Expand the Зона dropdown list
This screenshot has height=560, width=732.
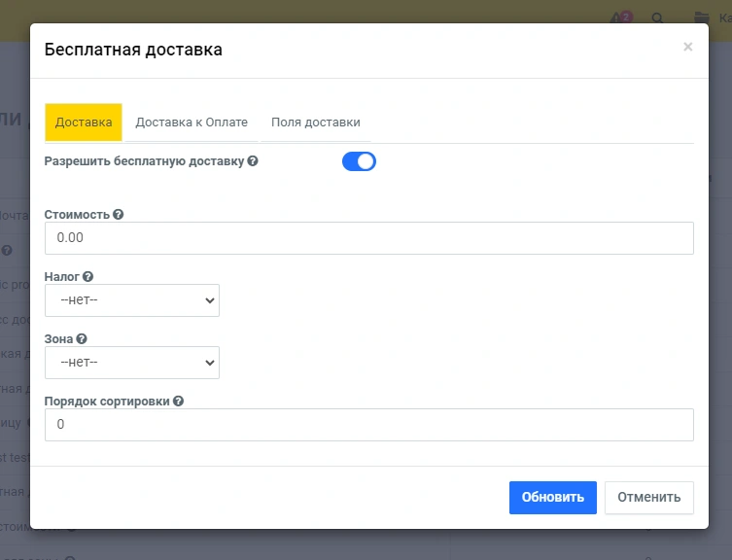click(132, 363)
